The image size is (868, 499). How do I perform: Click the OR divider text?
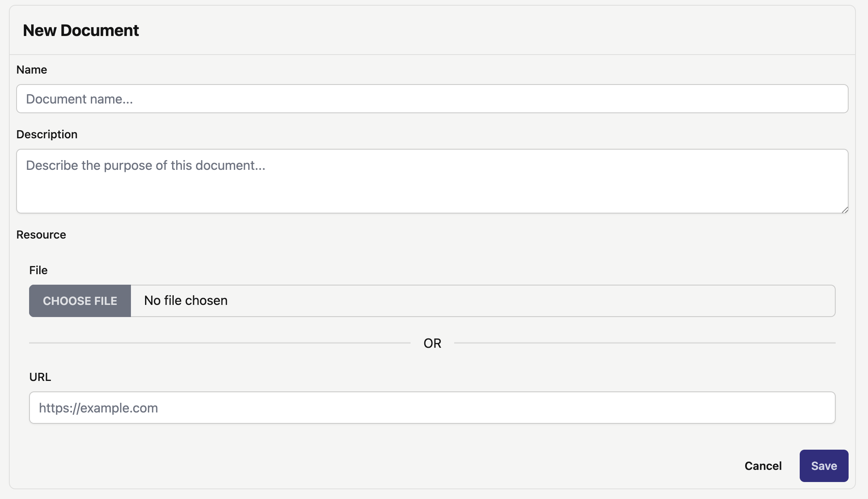pyautogui.click(x=432, y=343)
